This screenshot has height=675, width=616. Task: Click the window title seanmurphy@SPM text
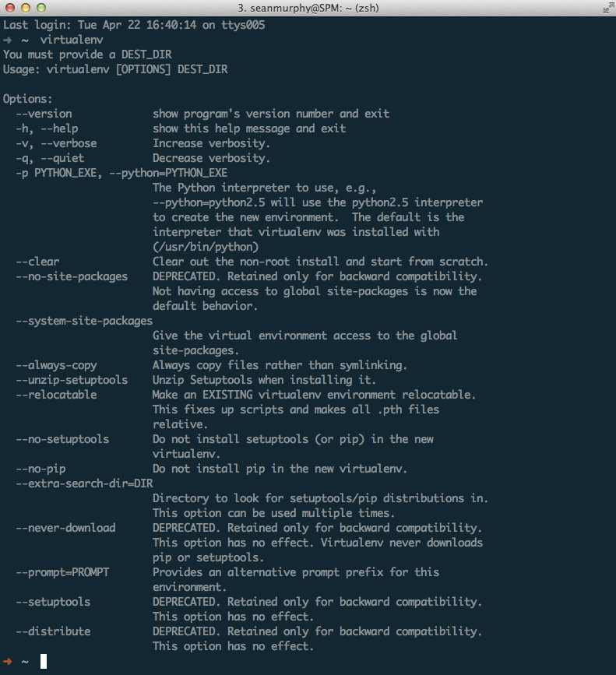coord(308,8)
